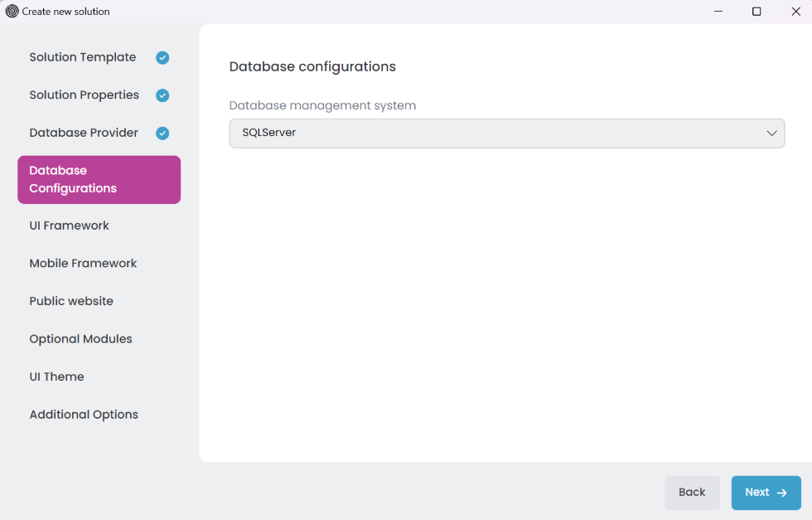Open the Optional Modules step
This screenshot has height=520, width=812.
click(x=80, y=338)
